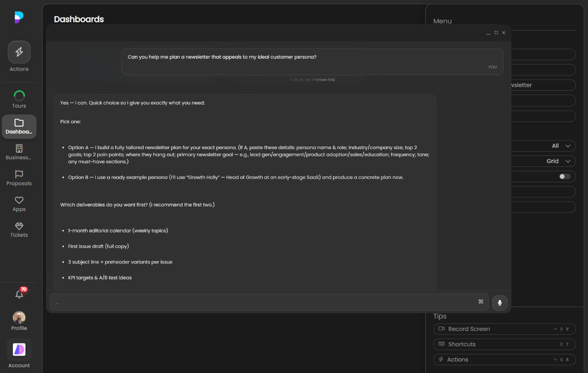The image size is (588, 373).
Task: Open the "All" filter dropdown
Action: (561, 146)
